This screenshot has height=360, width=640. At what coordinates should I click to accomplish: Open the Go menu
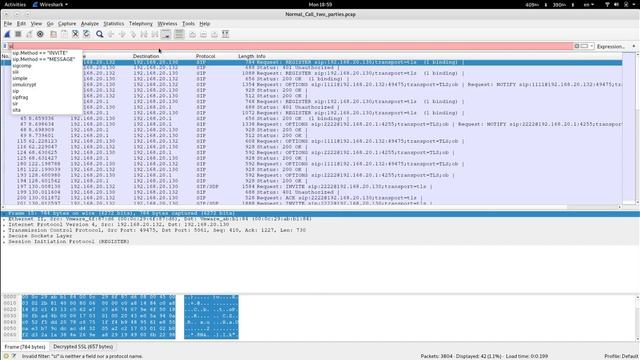tap(50, 24)
